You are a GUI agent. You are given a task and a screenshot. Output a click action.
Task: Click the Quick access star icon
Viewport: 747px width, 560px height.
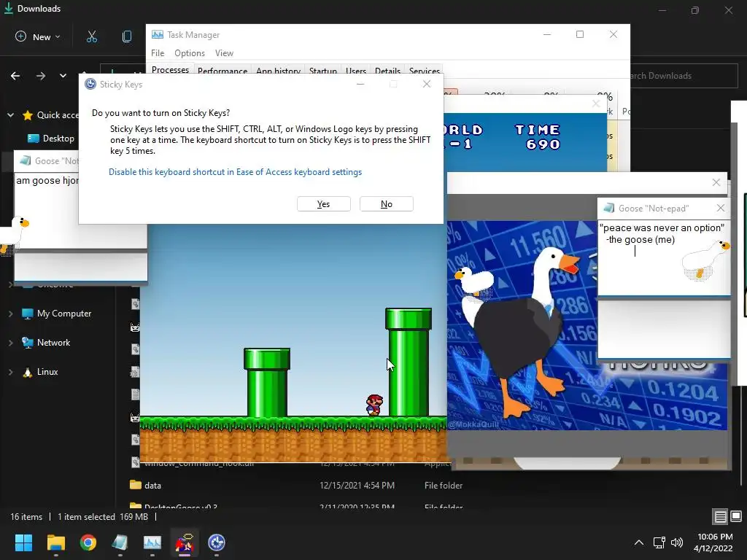[28, 114]
